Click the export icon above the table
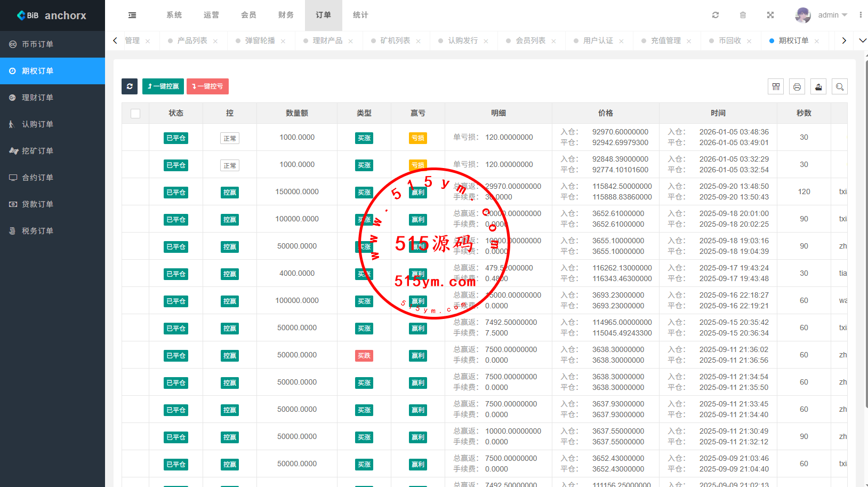 [818, 86]
